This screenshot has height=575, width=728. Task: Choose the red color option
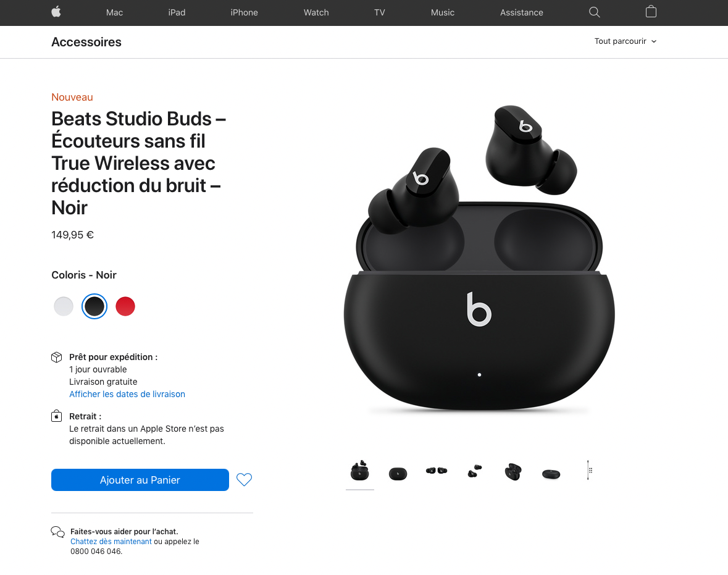point(125,306)
